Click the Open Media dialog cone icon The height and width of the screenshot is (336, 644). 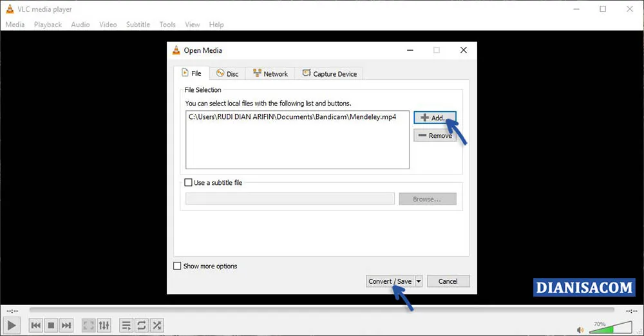(x=176, y=50)
